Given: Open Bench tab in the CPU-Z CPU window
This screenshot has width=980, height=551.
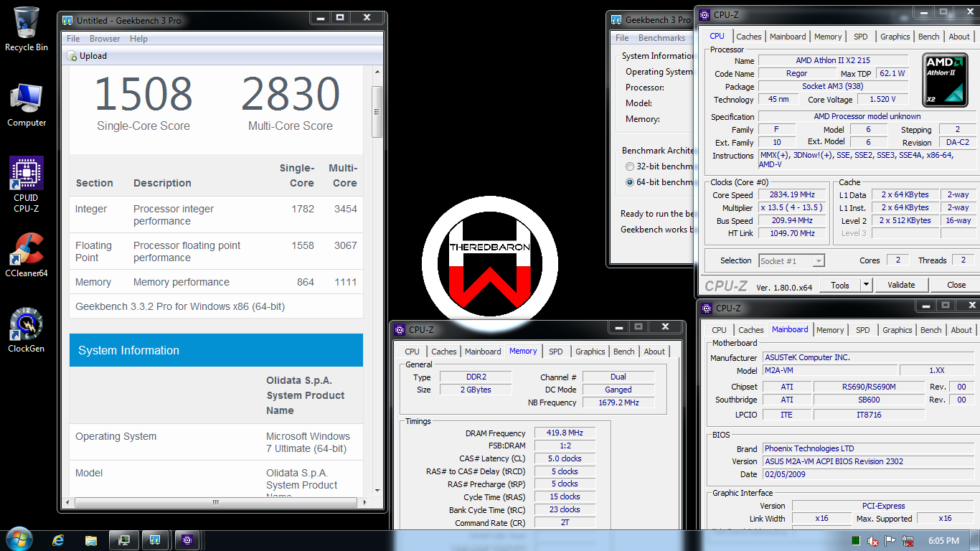Looking at the screenshot, I should (x=929, y=37).
